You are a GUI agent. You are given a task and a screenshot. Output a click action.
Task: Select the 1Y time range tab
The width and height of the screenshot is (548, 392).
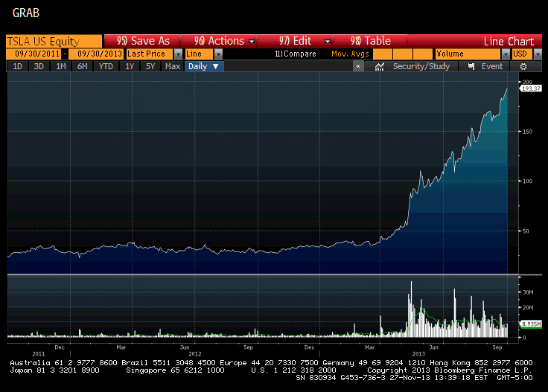[x=130, y=66]
